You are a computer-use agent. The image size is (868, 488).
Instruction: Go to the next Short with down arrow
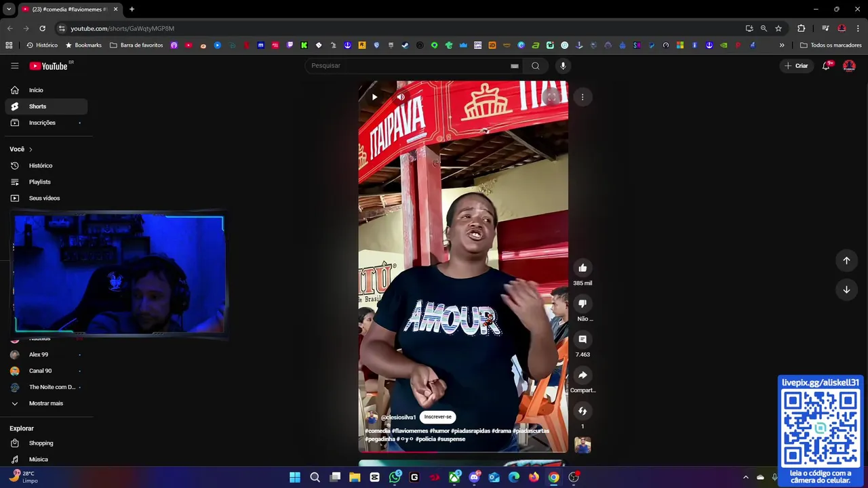coord(846,289)
